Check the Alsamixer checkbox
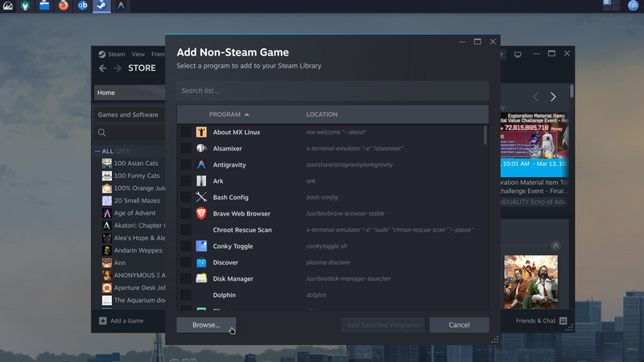 point(186,148)
